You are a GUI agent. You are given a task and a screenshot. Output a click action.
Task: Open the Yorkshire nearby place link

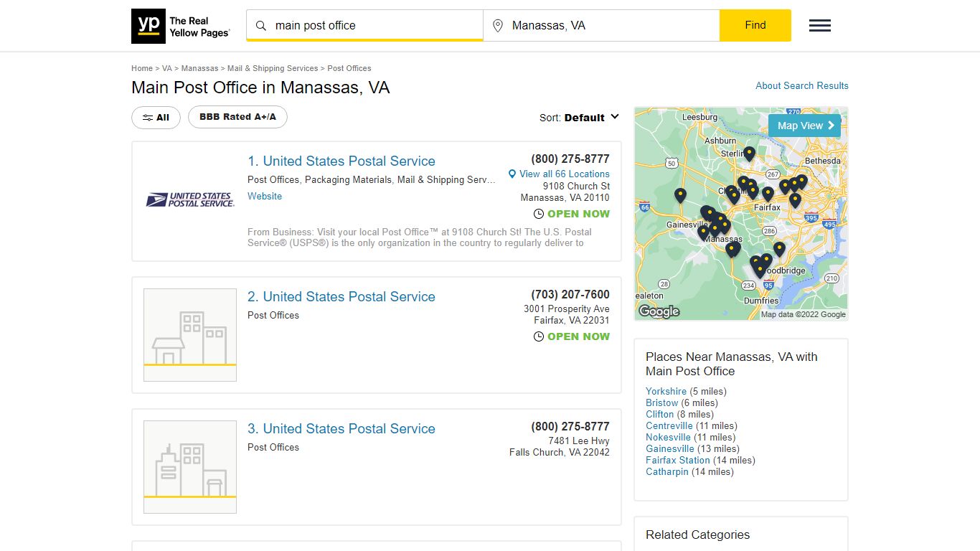tap(666, 392)
